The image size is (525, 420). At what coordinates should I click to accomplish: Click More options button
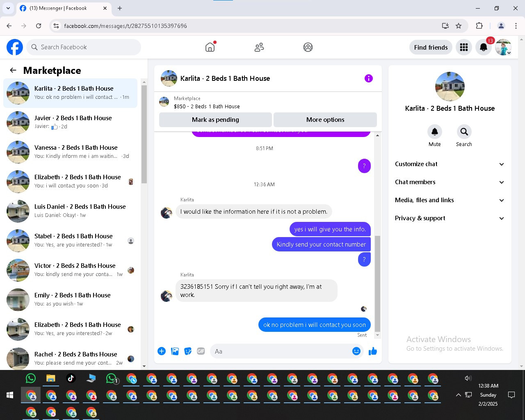point(325,120)
